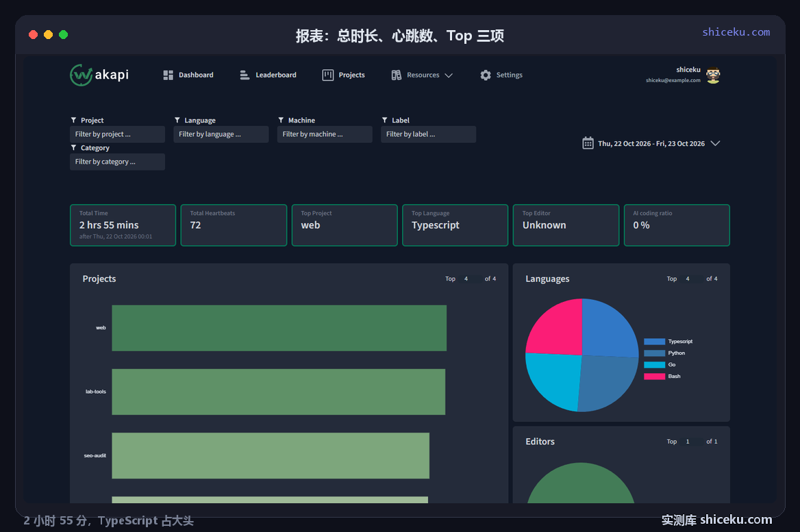
Task: Click the Settings gear icon
Action: click(x=485, y=75)
